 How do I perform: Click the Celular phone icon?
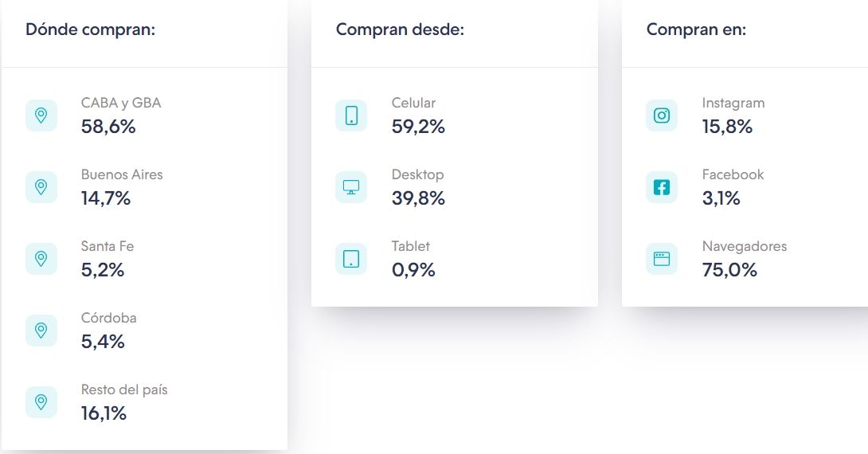pyautogui.click(x=351, y=115)
